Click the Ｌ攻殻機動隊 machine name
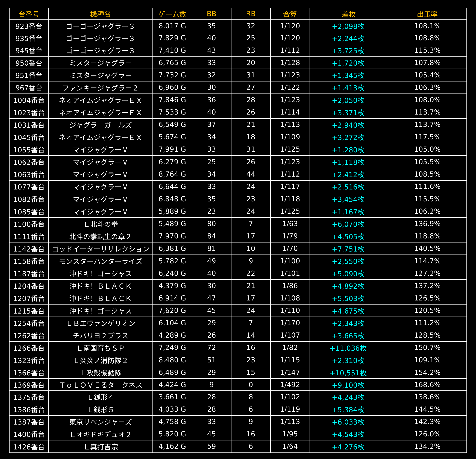Image resolution: width=476 pixels, height=459 pixels. pyautogui.click(x=101, y=373)
